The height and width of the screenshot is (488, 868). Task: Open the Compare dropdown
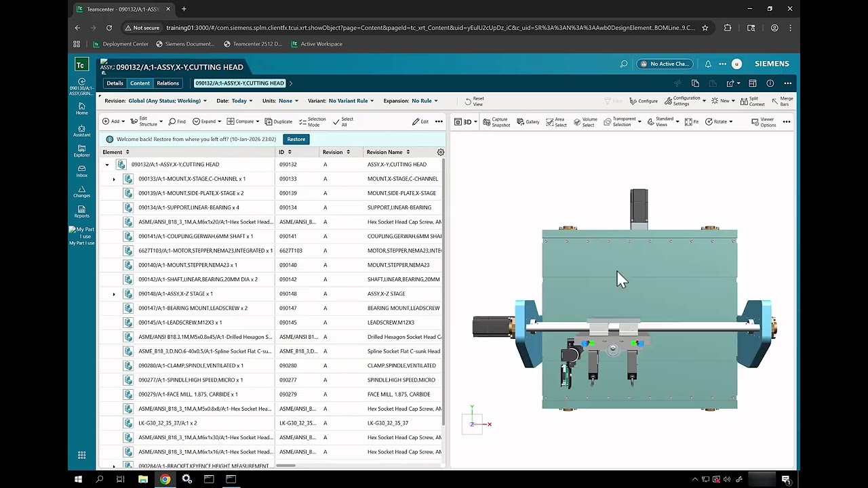pos(243,121)
